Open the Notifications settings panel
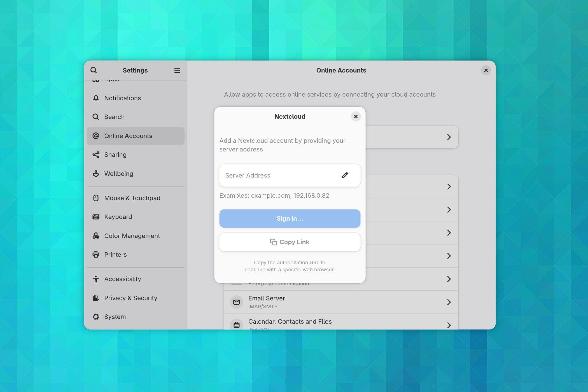This screenshot has width=588, height=392. 136,98
